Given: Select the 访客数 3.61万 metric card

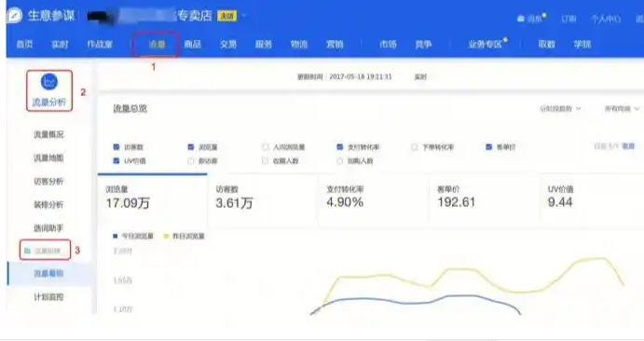Looking at the screenshot, I should coord(263,199).
